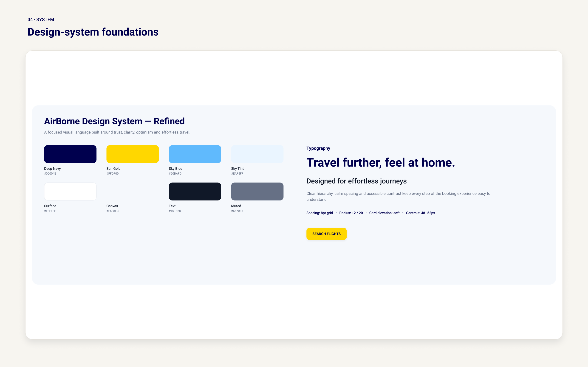Image resolution: width=588 pixels, height=367 pixels.
Task: Click the Canvas color label
Action: point(112,206)
